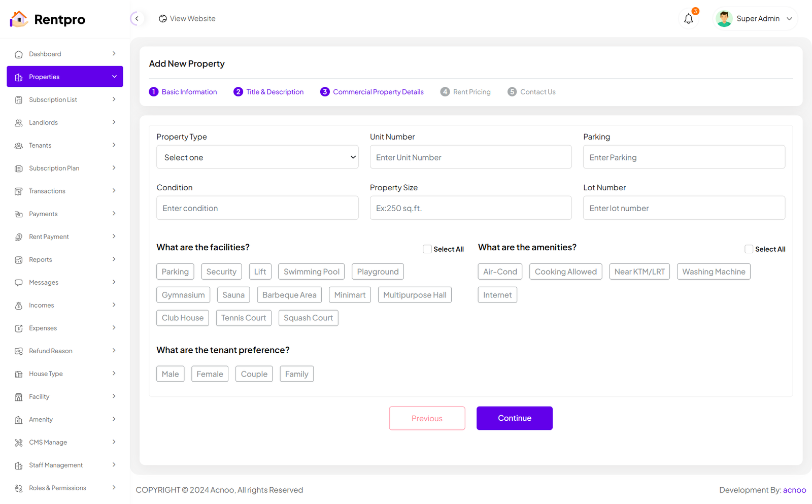Viewport: 812px width, 504px height.
Task: Expand the Transactions sidebar menu chevron
Action: coord(114,191)
